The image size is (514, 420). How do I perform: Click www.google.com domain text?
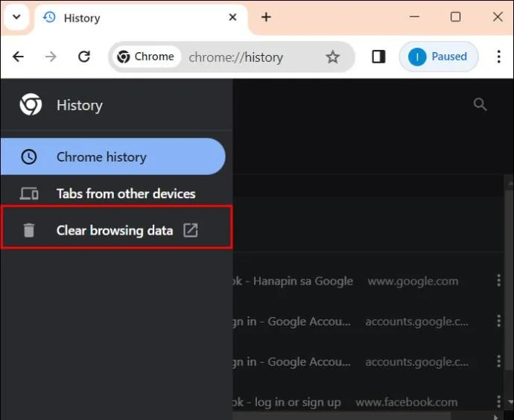click(x=413, y=281)
